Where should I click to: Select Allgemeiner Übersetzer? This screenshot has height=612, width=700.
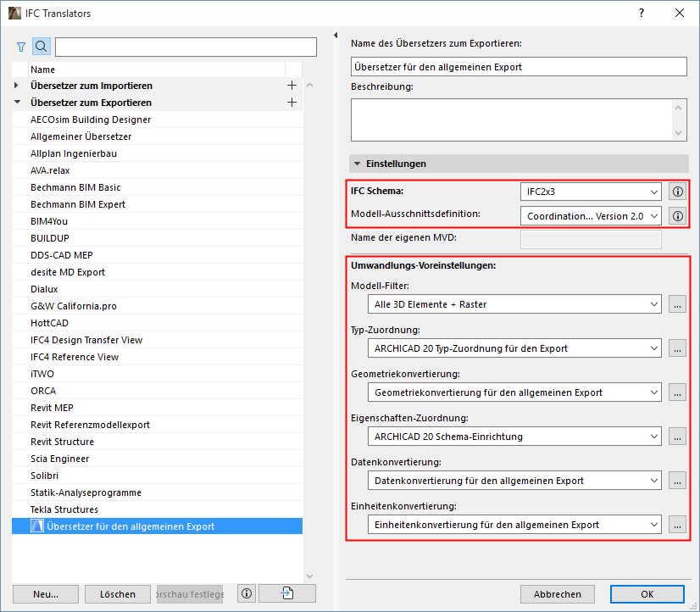(157, 136)
